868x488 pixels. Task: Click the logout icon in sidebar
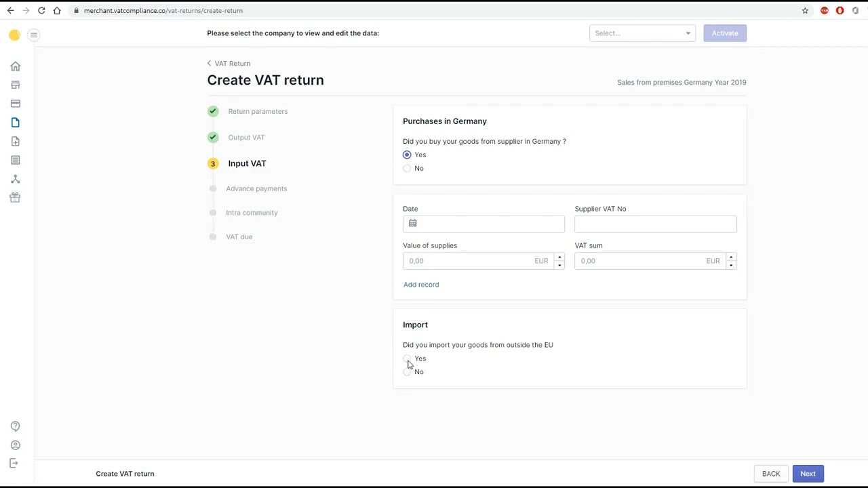(14, 463)
